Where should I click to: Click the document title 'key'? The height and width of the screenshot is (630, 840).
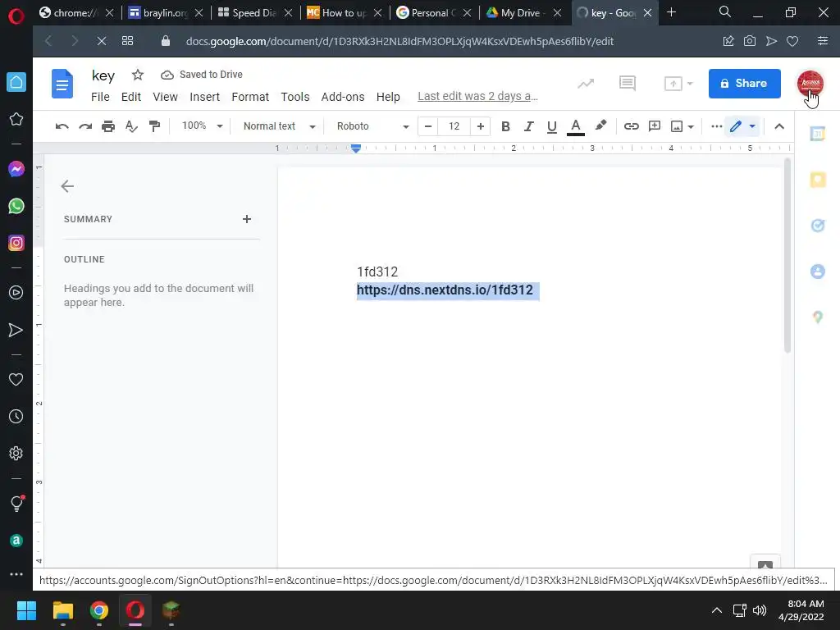pos(103,75)
